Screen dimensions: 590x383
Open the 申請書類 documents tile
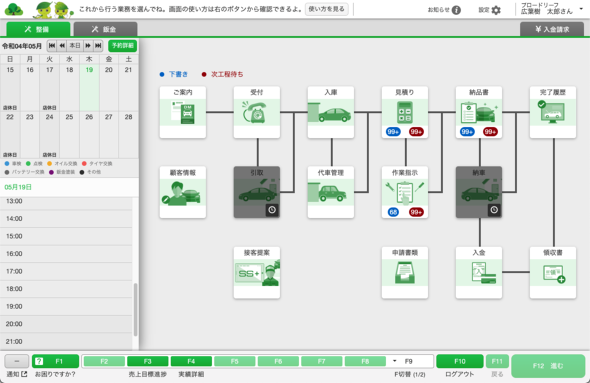click(x=405, y=273)
